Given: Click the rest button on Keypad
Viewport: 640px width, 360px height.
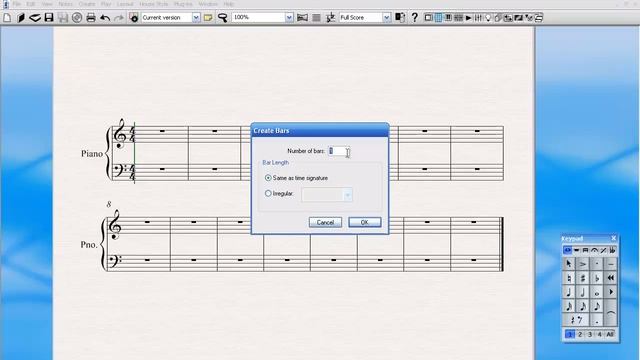Looking at the screenshot, I should click(x=576, y=320).
